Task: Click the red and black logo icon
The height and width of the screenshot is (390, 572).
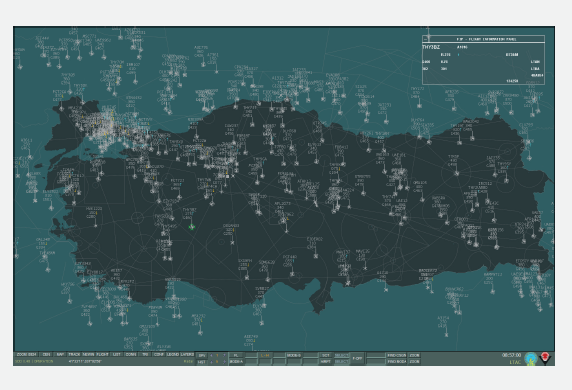Action: click(545, 358)
